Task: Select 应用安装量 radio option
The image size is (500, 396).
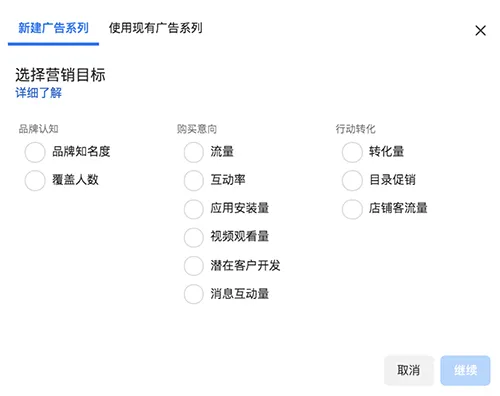Action: coord(193,209)
